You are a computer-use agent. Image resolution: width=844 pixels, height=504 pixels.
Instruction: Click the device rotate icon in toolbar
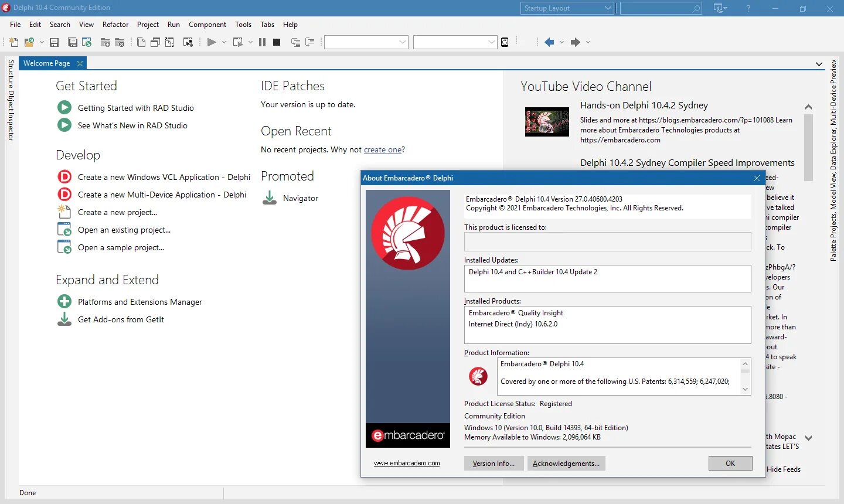click(x=505, y=42)
